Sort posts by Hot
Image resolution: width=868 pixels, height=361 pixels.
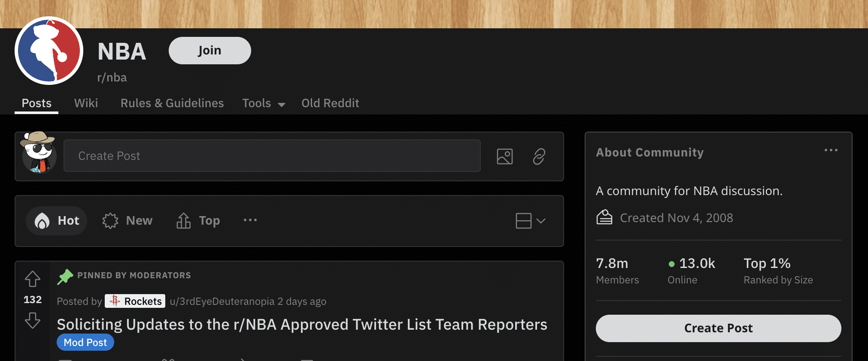(57, 221)
